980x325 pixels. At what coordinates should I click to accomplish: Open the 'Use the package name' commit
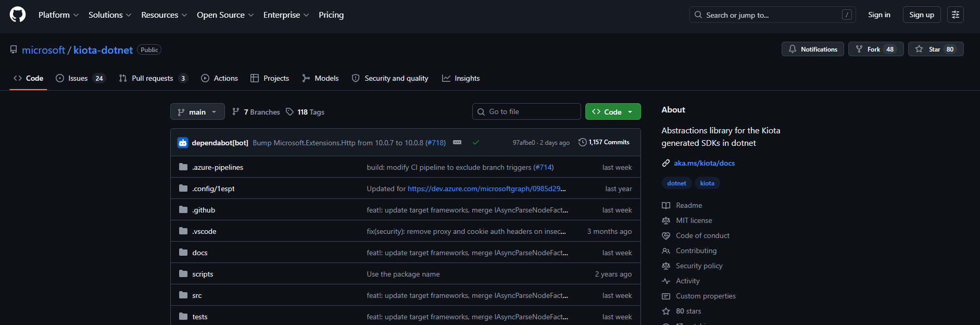click(x=403, y=274)
